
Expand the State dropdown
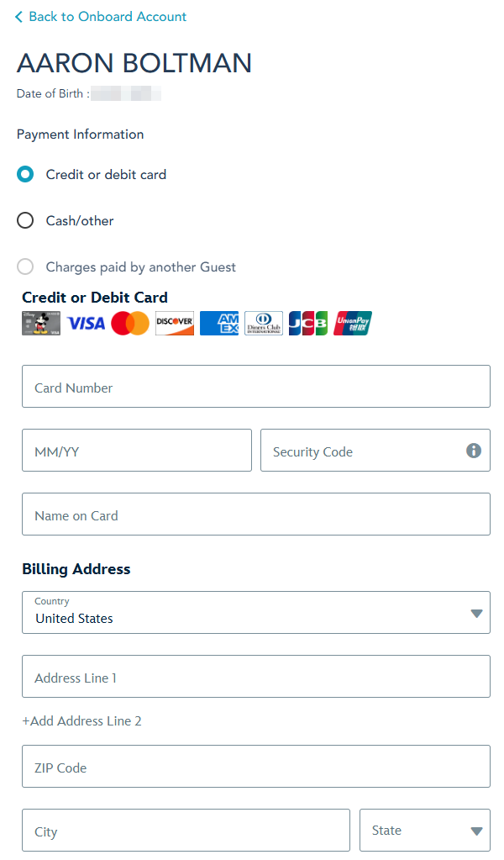(x=424, y=831)
